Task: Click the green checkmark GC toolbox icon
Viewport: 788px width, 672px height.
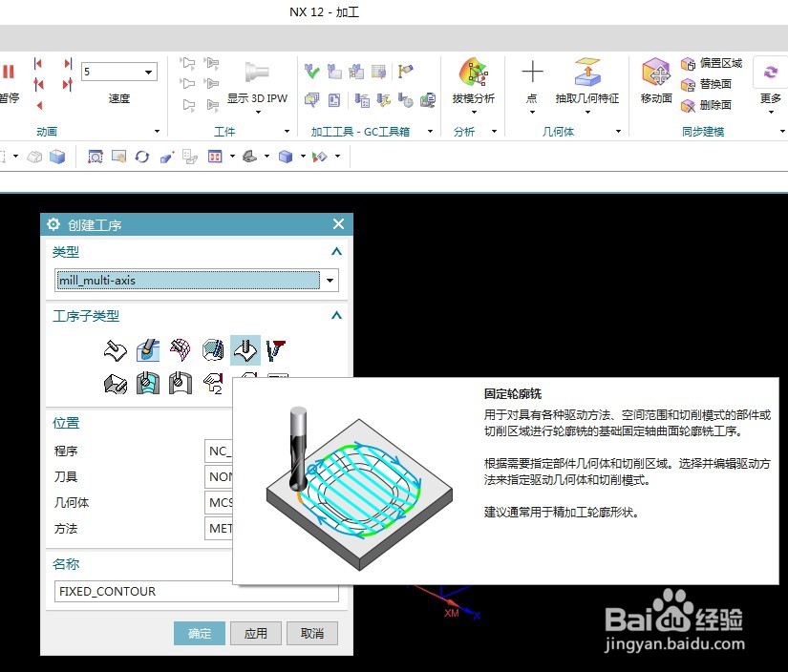Action: coord(311,72)
